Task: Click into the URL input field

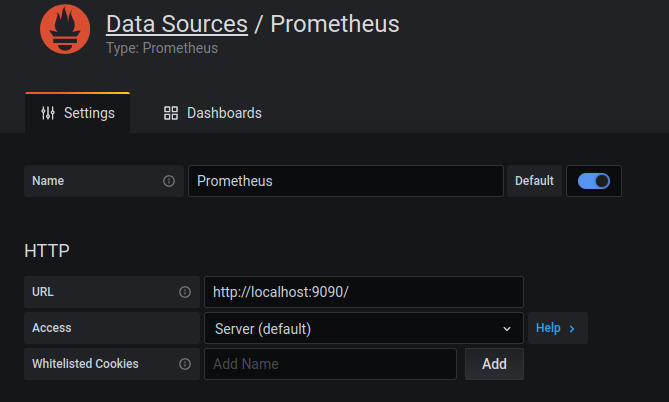Action: pyautogui.click(x=363, y=292)
